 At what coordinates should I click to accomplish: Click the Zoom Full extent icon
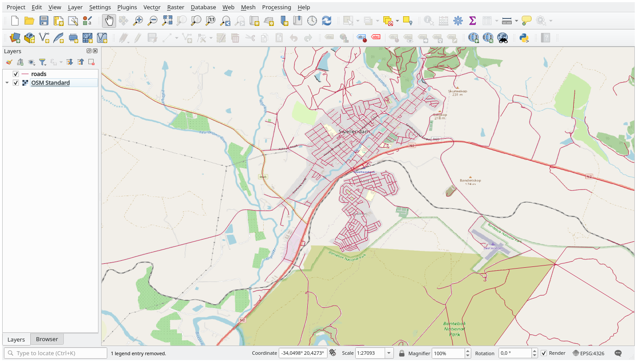click(x=167, y=21)
